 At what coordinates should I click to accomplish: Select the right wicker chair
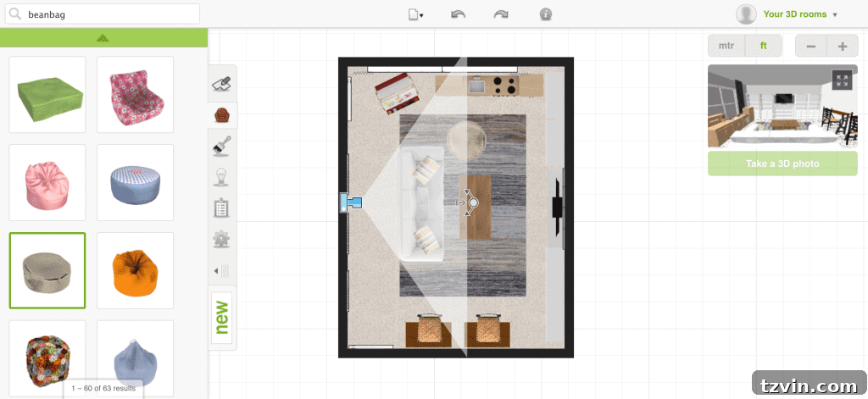[x=487, y=330]
